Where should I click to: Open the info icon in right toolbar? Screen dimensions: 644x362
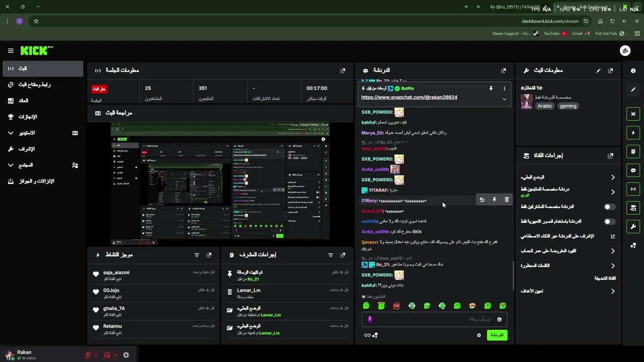click(x=633, y=71)
